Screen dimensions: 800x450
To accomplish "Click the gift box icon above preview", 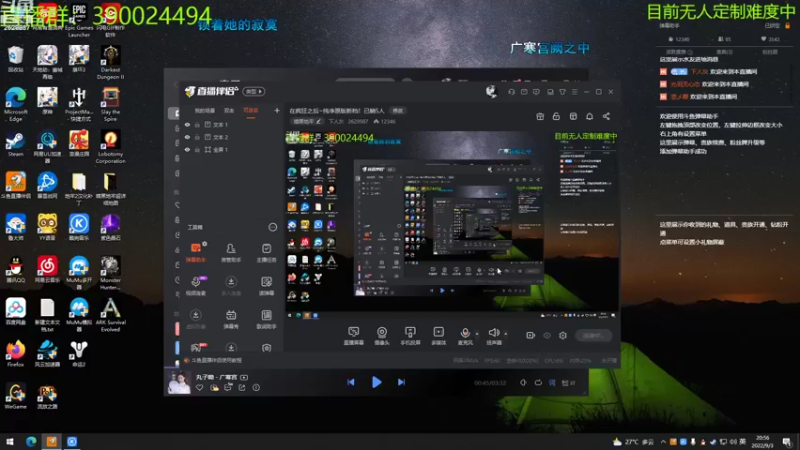I will tap(540, 116).
